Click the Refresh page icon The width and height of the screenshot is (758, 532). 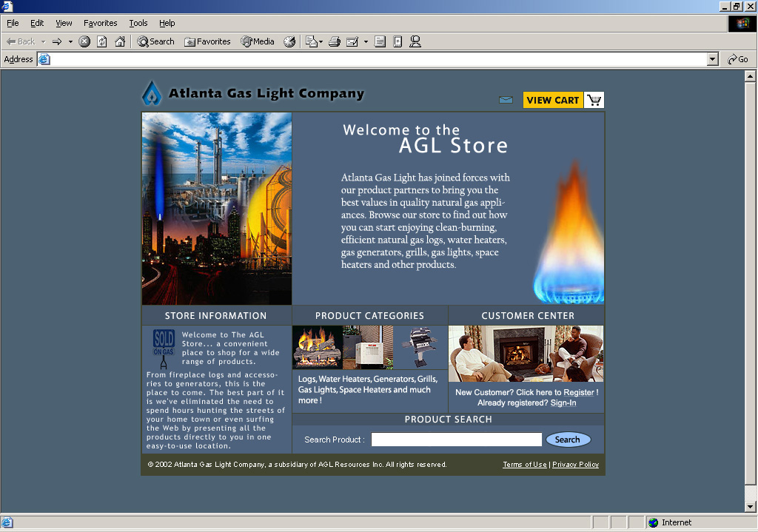102,41
